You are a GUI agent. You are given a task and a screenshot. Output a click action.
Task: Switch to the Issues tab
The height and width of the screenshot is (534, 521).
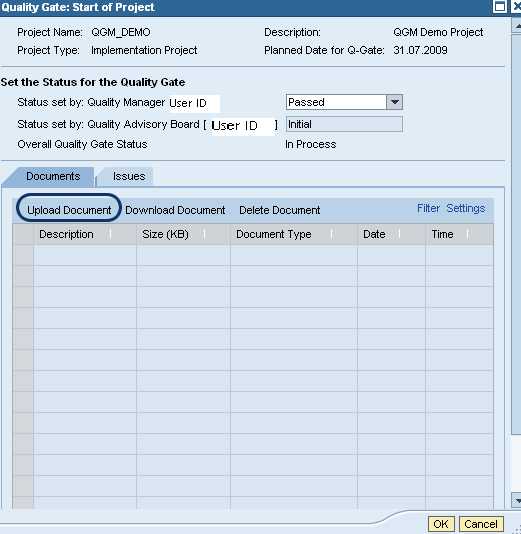129,176
